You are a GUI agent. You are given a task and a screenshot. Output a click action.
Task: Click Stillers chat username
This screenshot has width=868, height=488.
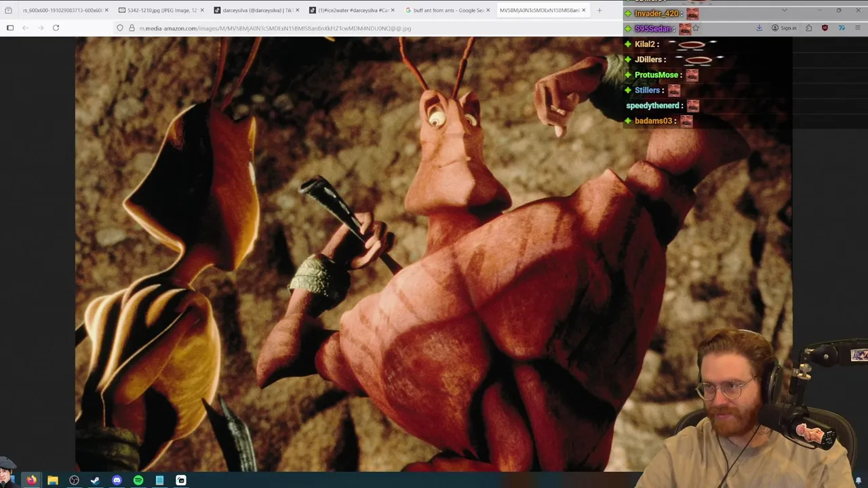click(x=647, y=90)
